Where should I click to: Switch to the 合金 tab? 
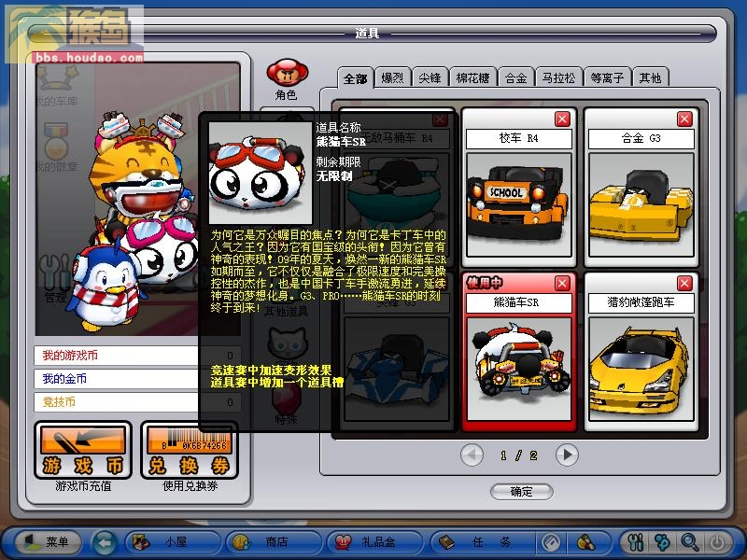coord(516,77)
